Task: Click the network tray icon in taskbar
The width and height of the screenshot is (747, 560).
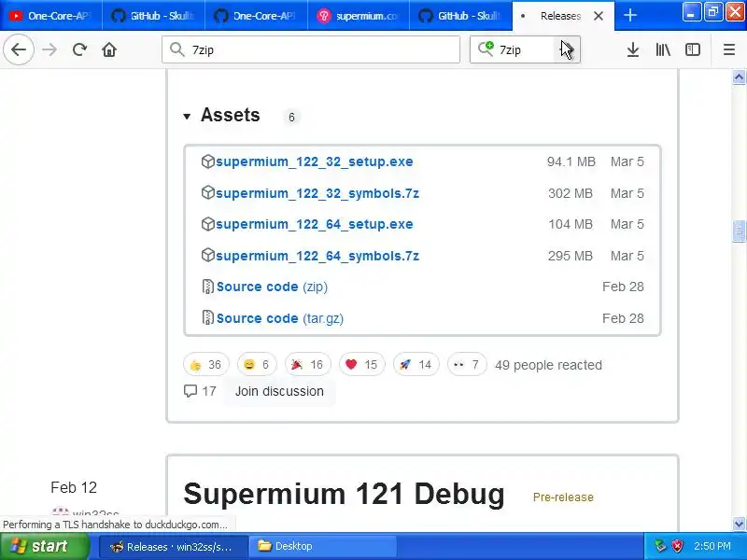Action: pos(660,546)
